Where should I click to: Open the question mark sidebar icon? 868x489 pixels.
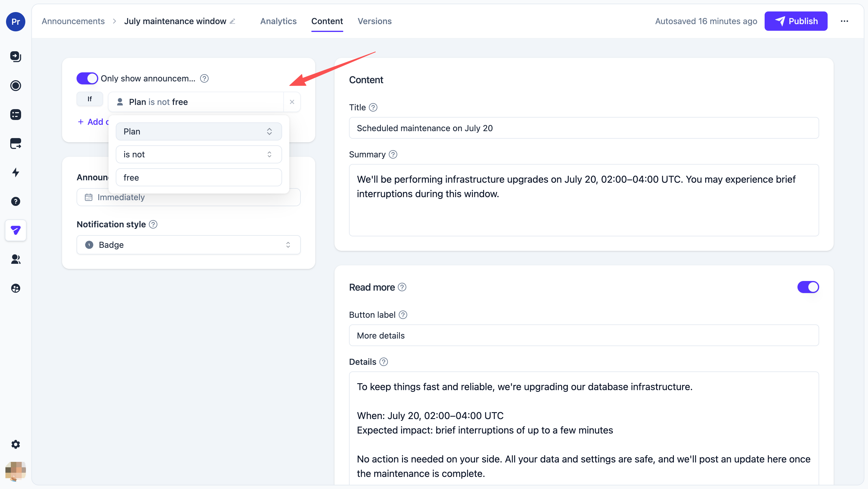(15, 201)
